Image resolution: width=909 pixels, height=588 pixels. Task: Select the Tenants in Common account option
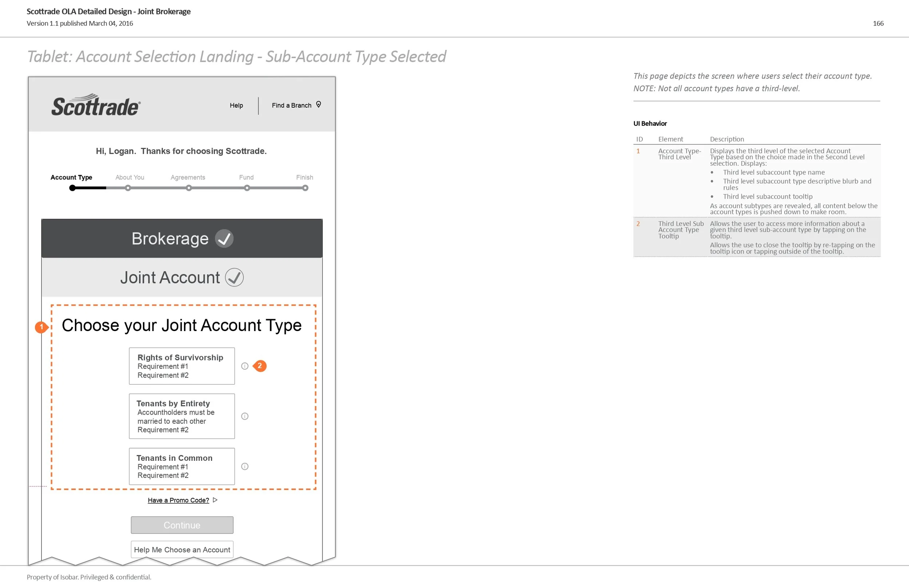182,466
